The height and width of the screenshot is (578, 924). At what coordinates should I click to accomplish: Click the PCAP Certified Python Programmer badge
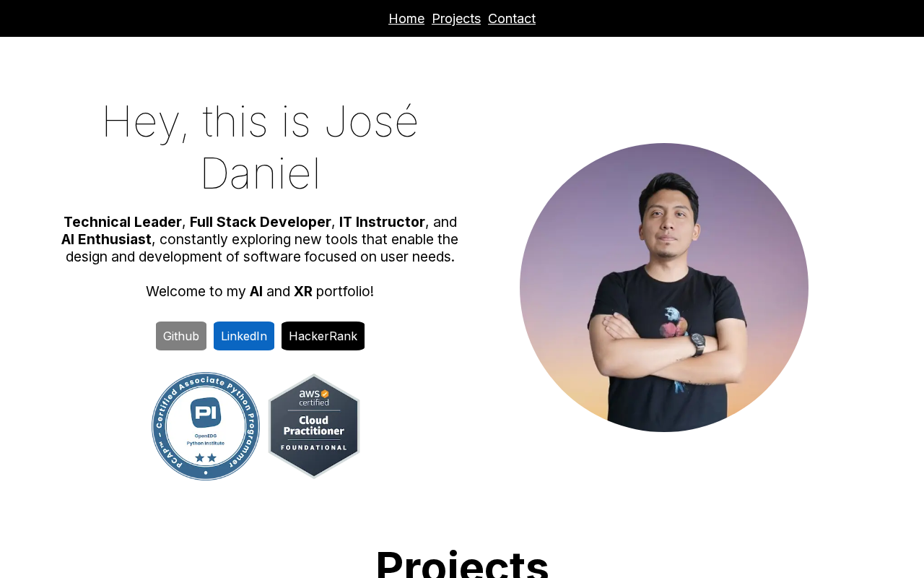206,426
